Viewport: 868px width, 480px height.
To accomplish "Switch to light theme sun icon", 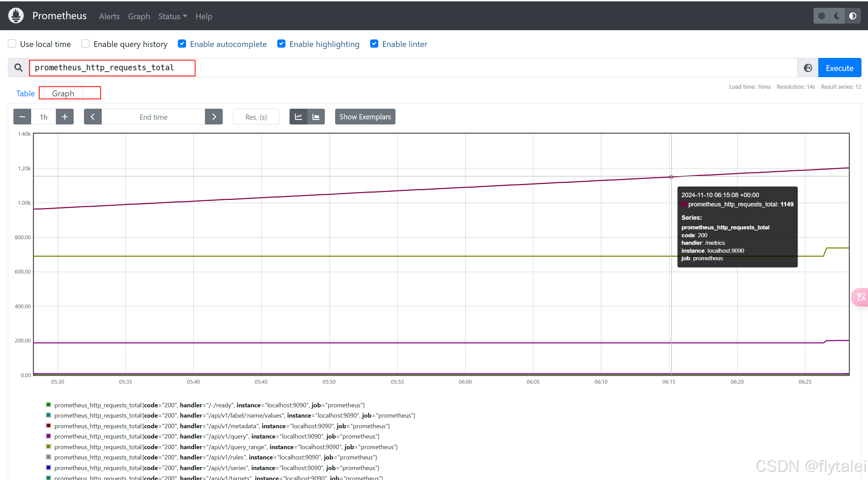I will click(x=821, y=16).
